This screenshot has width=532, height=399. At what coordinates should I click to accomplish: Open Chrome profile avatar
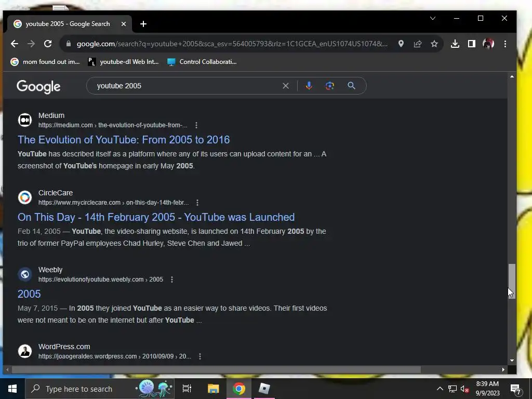(x=488, y=44)
